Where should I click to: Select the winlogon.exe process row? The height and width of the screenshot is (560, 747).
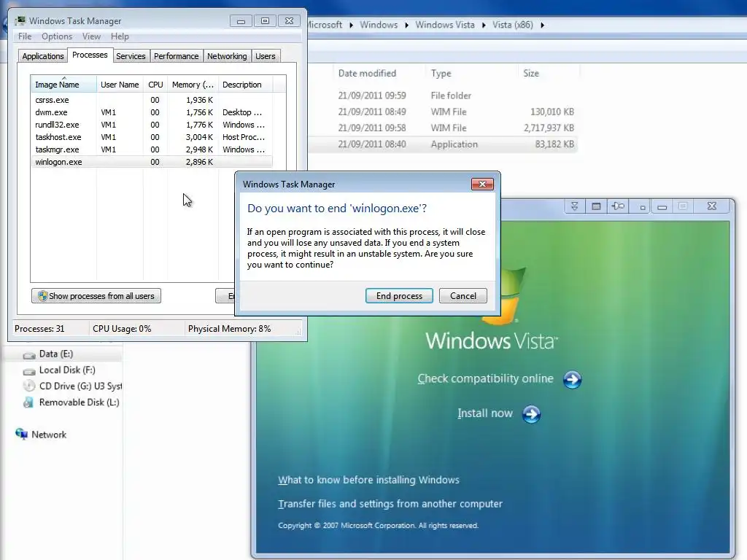click(x=152, y=162)
